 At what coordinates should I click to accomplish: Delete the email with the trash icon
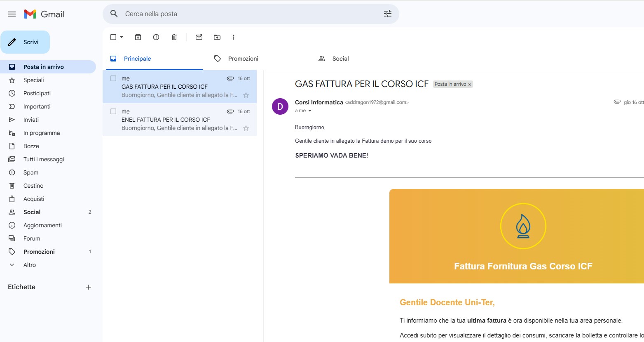point(174,37)
